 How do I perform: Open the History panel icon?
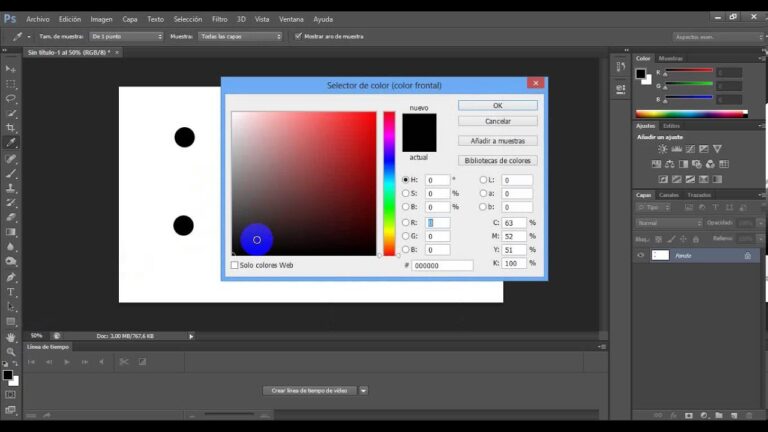[621, 66]
